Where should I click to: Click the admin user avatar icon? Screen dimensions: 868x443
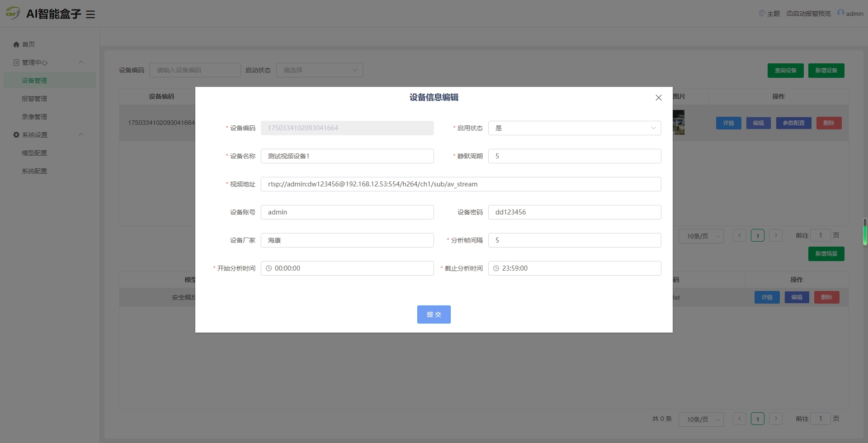pos(840,13)
